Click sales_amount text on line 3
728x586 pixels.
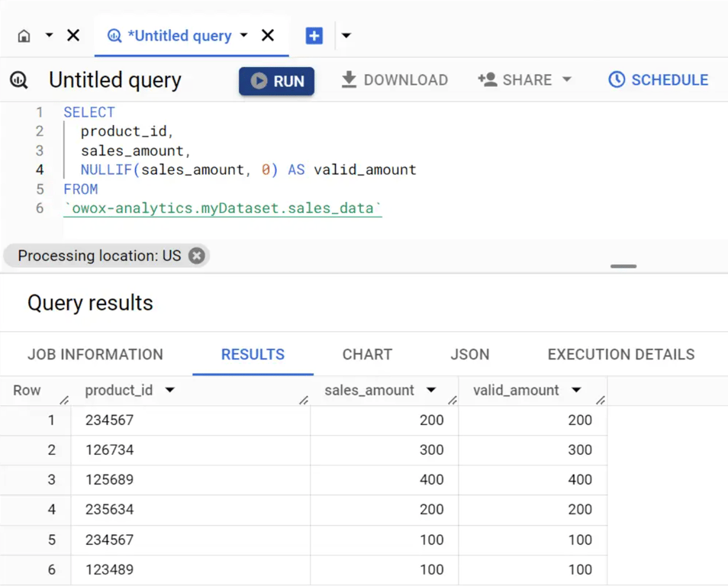tap(132, 151)
